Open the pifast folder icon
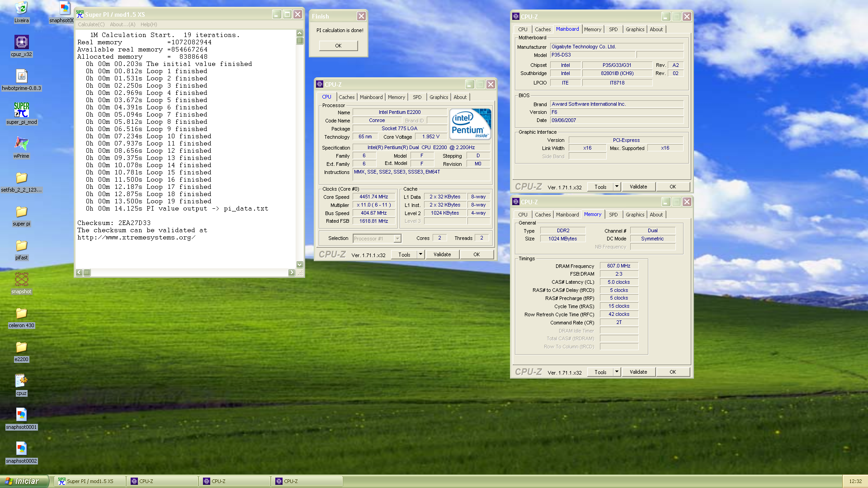The image size is (868, 488). point(21,249)
